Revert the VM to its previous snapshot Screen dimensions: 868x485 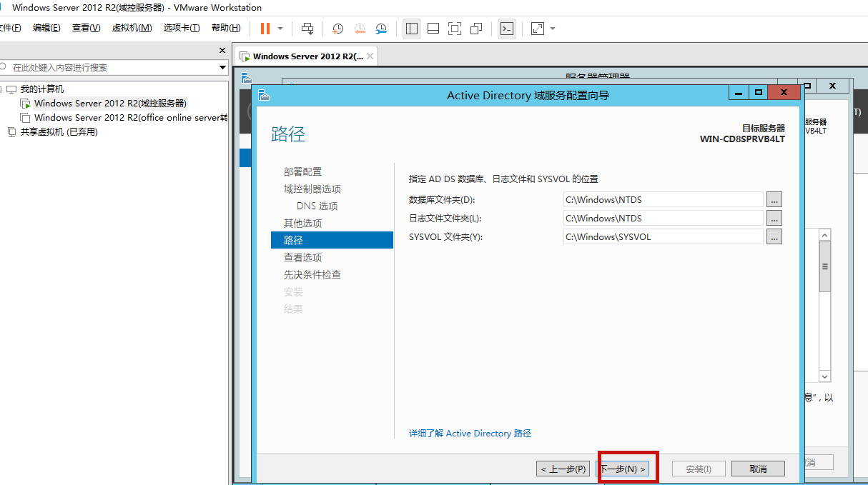pos(359,29)
